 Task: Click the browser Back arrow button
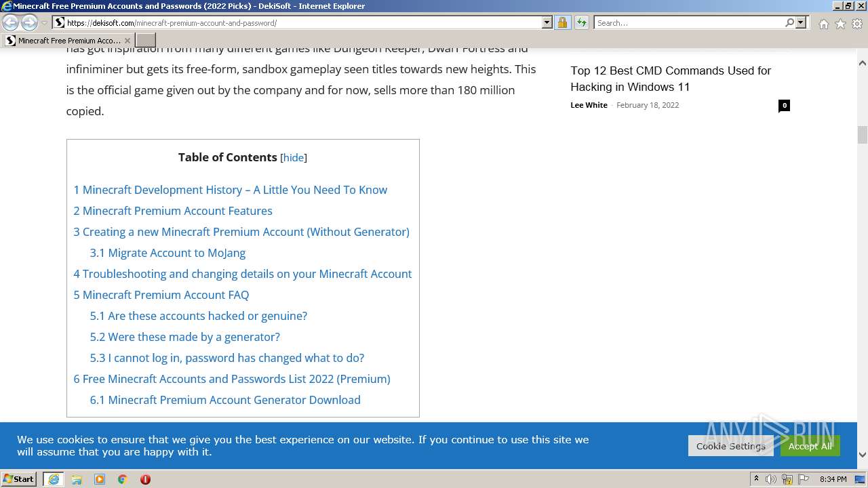(11, 22)
